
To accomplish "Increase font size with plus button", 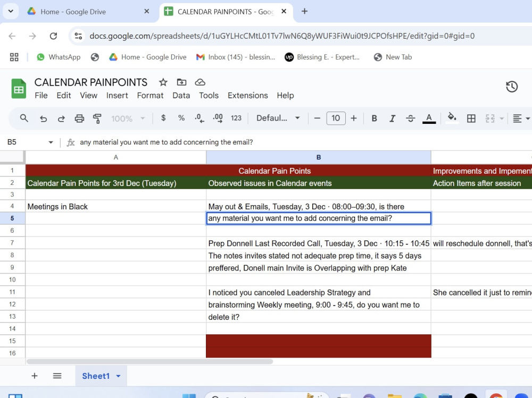I will (354, 118).
